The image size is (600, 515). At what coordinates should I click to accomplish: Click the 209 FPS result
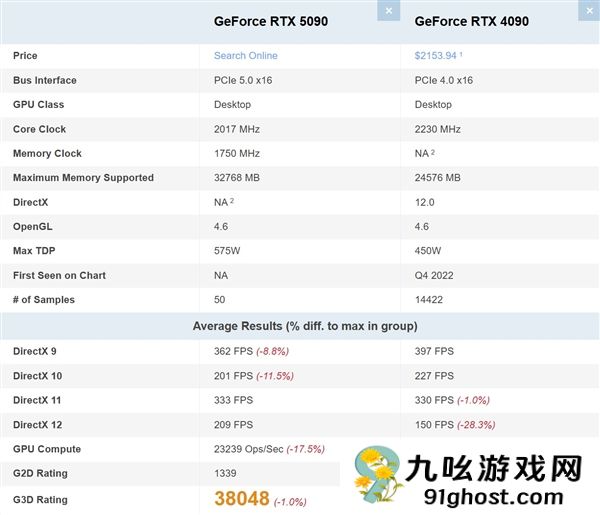point(233,425)
